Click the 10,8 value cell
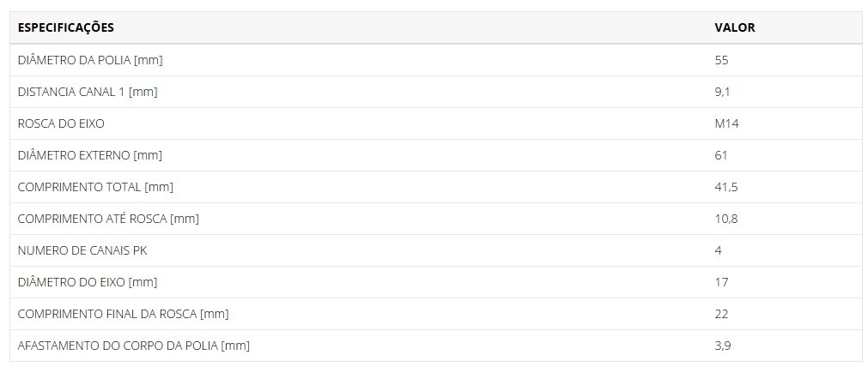868x367 pixels. (x=726, y=219)
